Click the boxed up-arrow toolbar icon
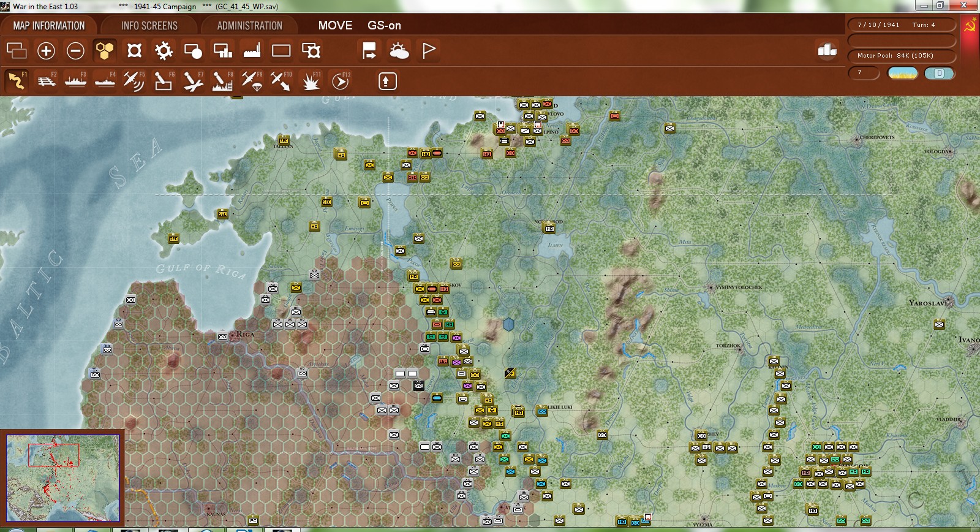980x532 pixels. [x=387, y=81]
